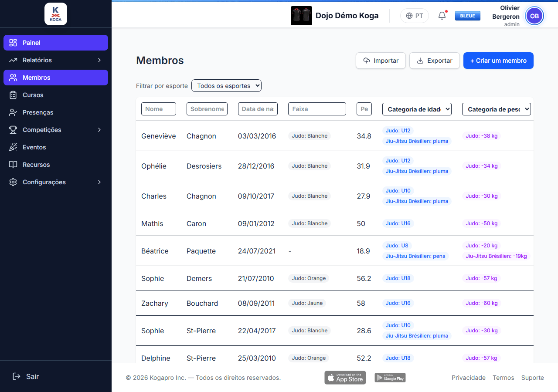Screen dimensions: 558x392
Task: Open the Privacidade footer link
Action: pos(469,378)
